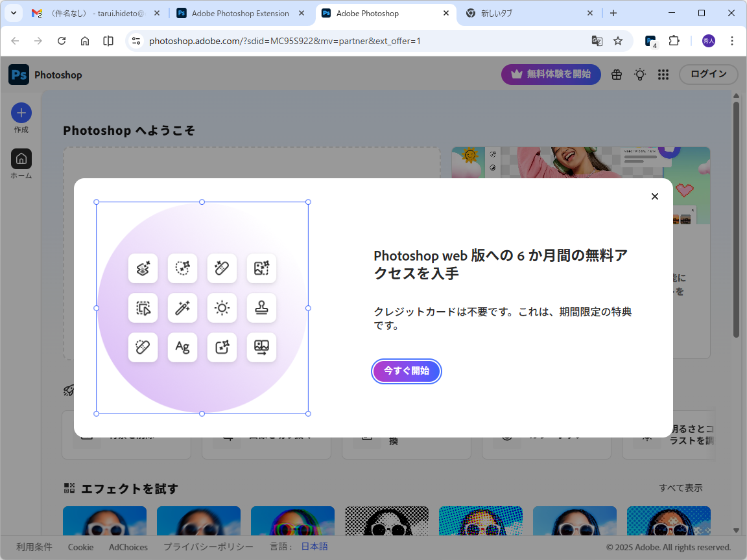Click the generative image frame icon

click(x=222, y=347)
